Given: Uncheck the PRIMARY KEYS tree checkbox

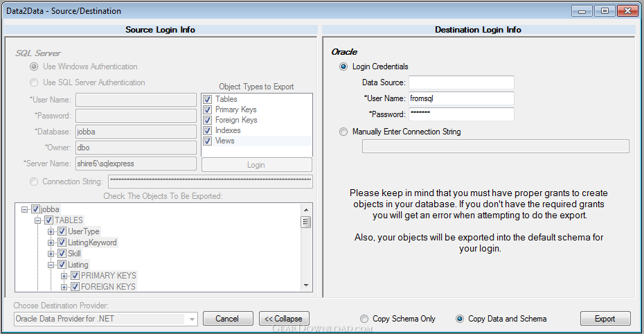Looking at the screenshot, I should [x=75, y=276].
